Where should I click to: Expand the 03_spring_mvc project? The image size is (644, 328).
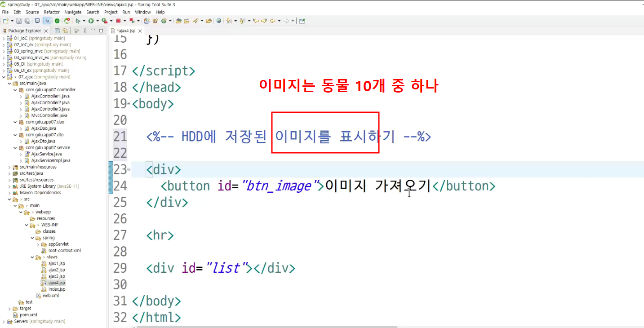pos(4,51)
